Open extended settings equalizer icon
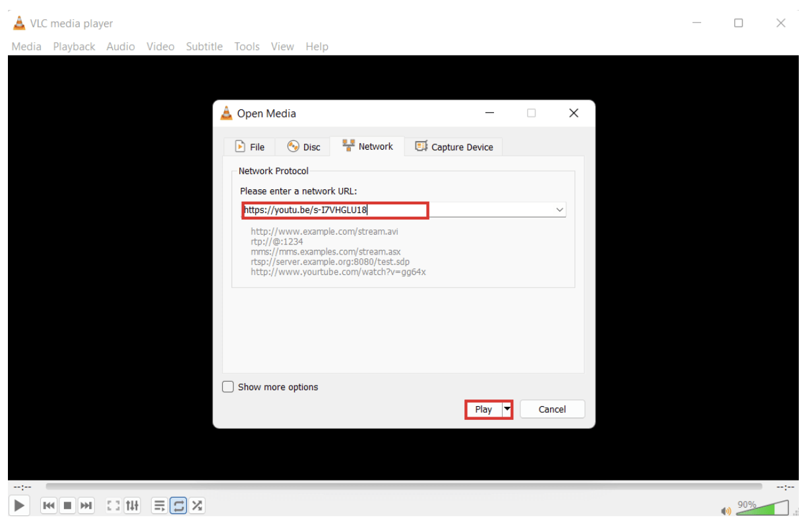810x532 pixels. click(x=133, y=506)
